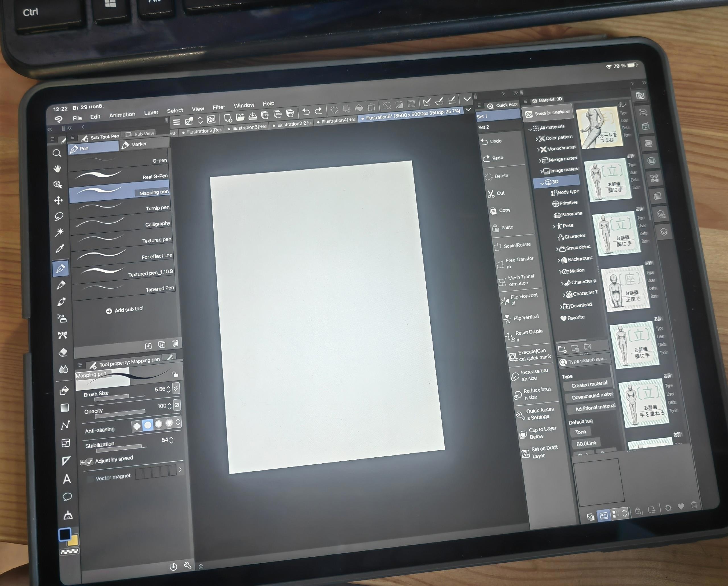728x586 pixels.
Task: Select the Auto select magic wand tool
Action: coord(59,232)
